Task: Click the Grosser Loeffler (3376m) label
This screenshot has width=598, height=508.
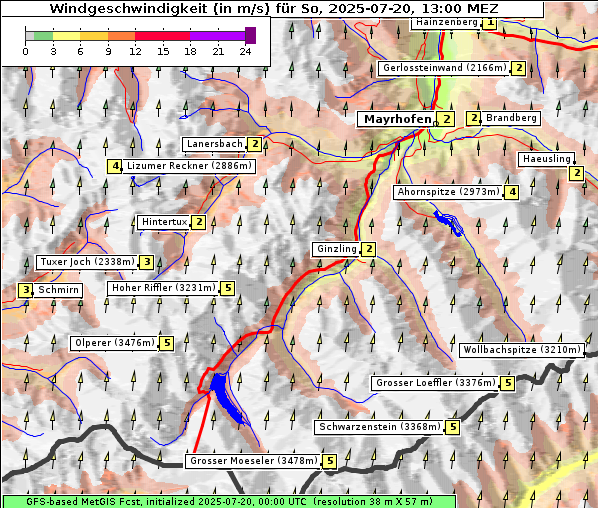Action: pos(435,383)
